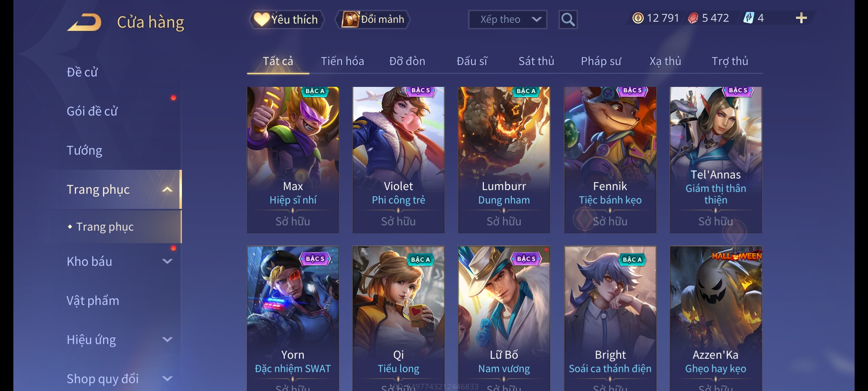
Task: Tap the gold coin balance icon
Action: click(x=638, y=18)
